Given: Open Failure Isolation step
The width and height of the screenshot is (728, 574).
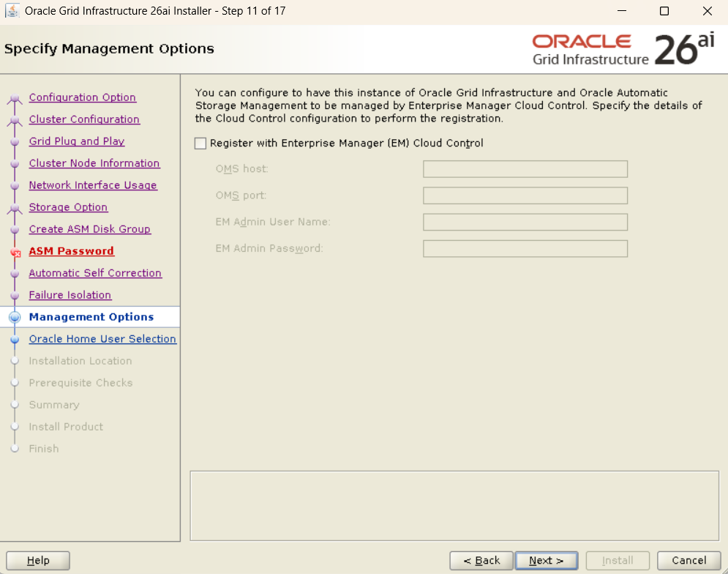Looking at the screenshot, I should [x=70, y=295].
